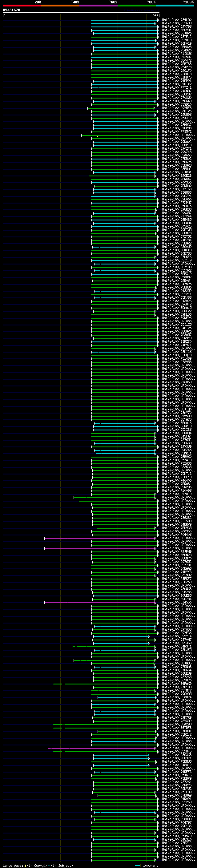Select the AV431670 query name
Screen dimensions: 197x868
pos(11,10)
